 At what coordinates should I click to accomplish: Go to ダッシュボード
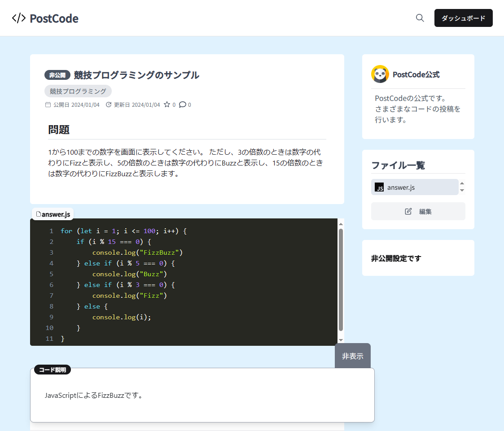point(463,18)
